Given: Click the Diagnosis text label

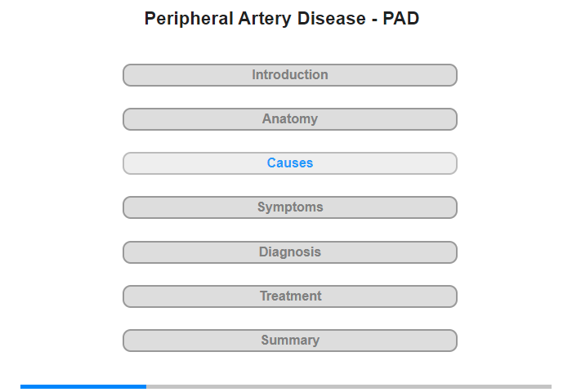Looking at the screenshot, I should coord(290,252).
